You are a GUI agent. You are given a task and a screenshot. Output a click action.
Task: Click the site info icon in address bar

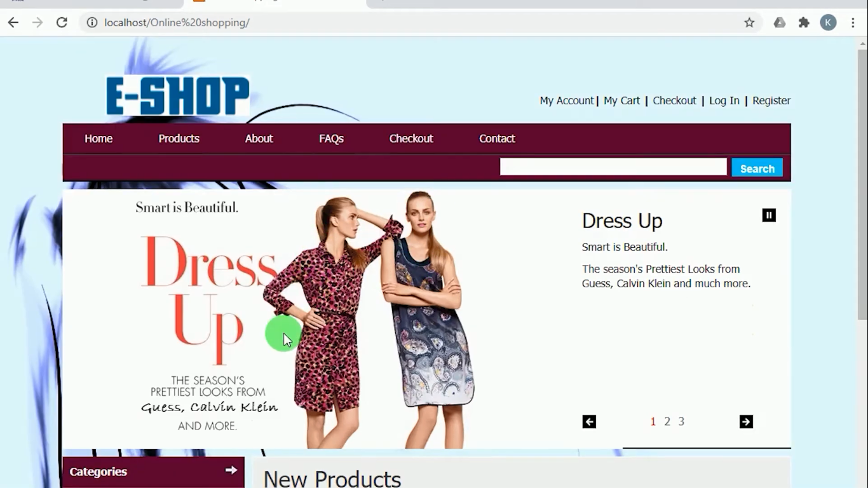click(92, 23)
